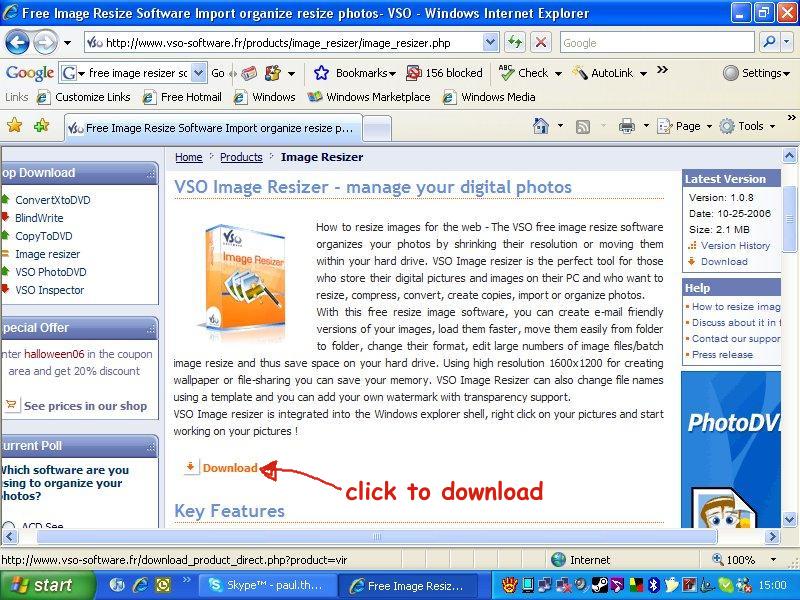Run search with the magnifier icon
800x600 pixels.
point(769,42)
